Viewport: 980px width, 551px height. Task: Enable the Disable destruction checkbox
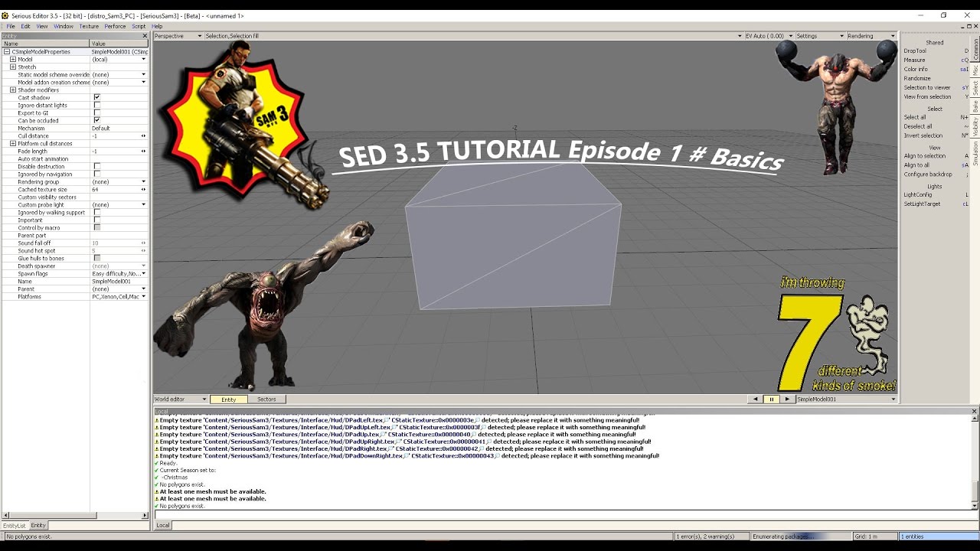click(97, 166)
